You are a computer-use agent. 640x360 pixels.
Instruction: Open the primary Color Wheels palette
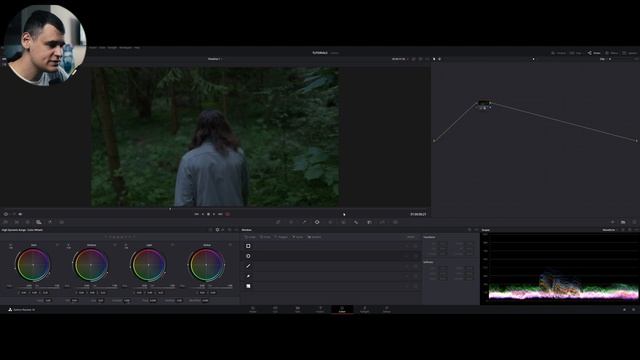[28, 222]
